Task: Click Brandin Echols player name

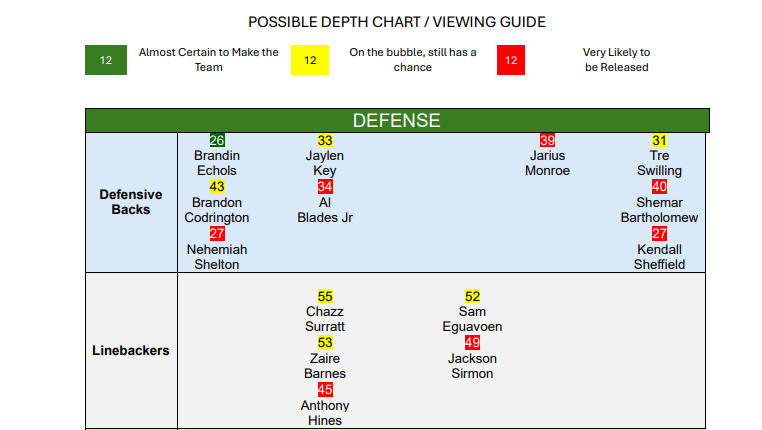Action: pyautogui.click(x=217, y=163)
